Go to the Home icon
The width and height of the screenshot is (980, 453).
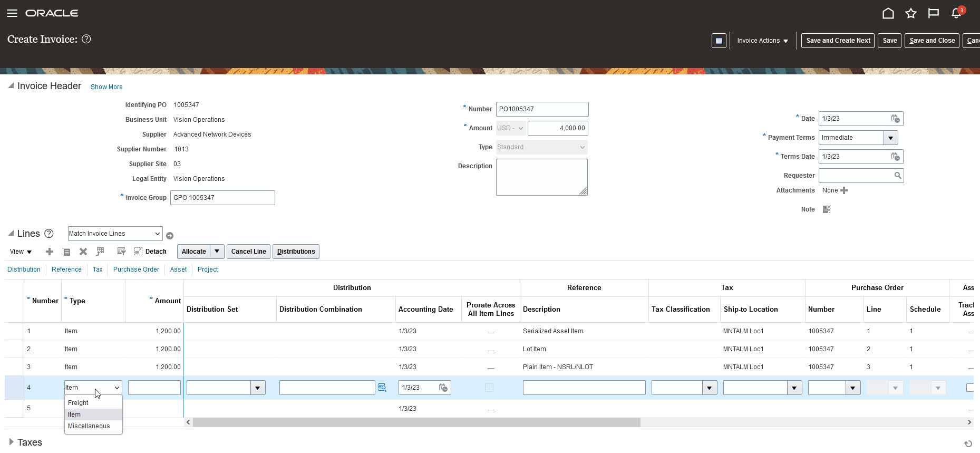click(888, 13)
